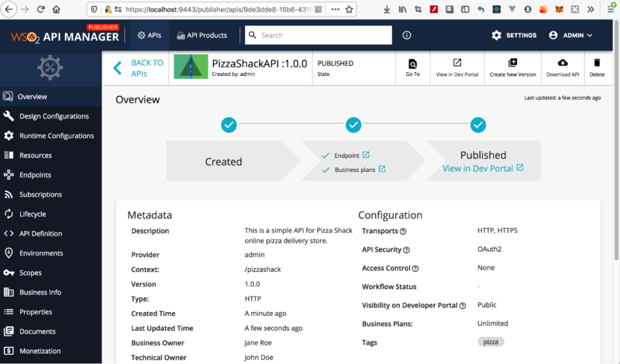The image size is (620, 364).
Task: Open Settings in the top bar
Action: (x=514, y=36)
